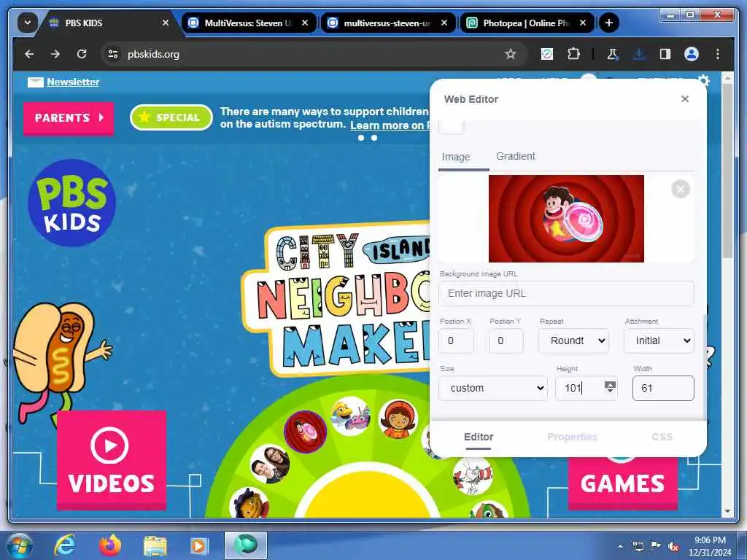Click the address bar showing pbskids.org
Screen dimensions: 747x560
[x=305, y=54]
